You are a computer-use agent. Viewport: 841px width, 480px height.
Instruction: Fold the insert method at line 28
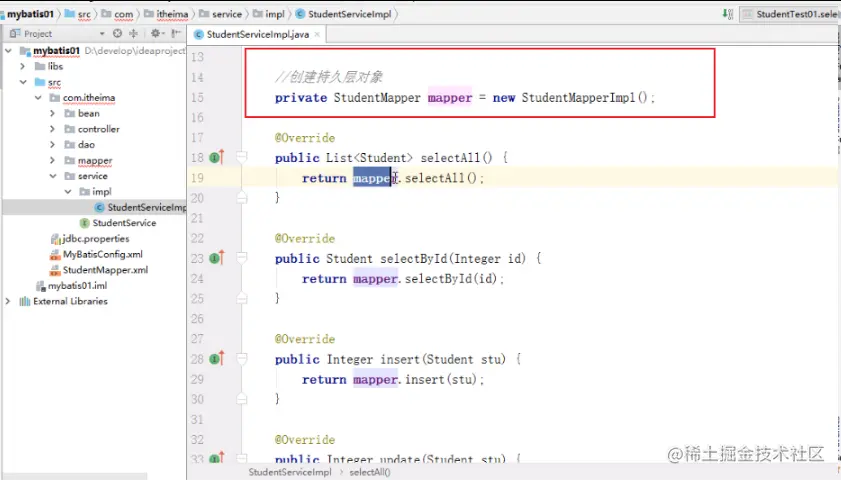[242, 358]
